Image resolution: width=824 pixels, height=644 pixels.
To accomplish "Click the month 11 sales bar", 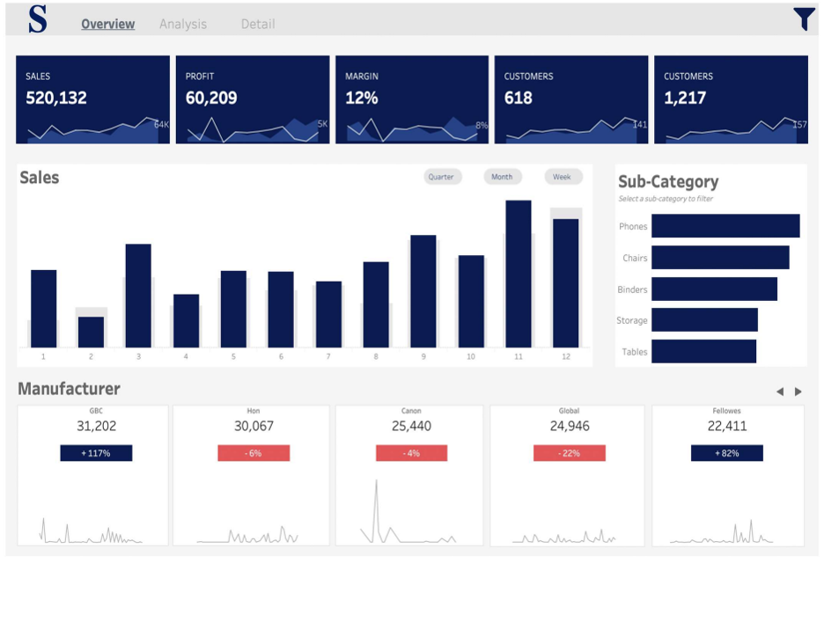I will tap(518, 274).
